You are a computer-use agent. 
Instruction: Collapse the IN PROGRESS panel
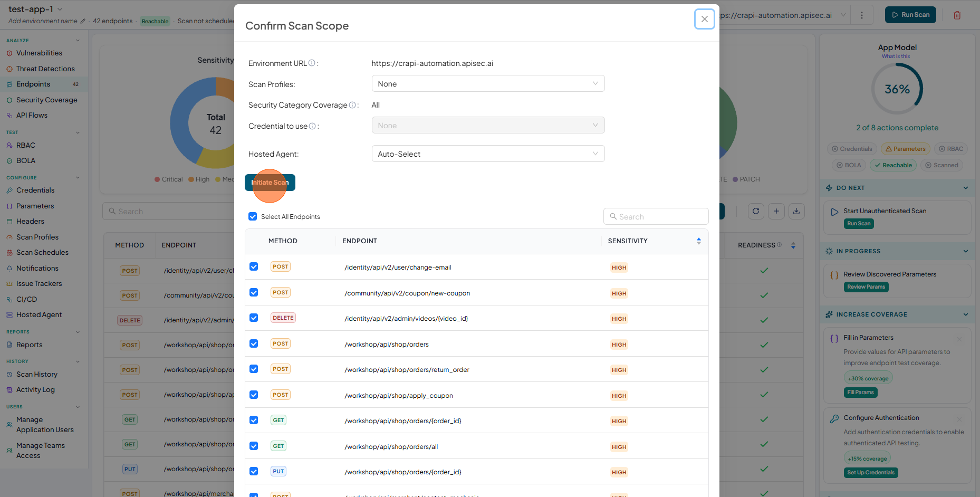966,251
